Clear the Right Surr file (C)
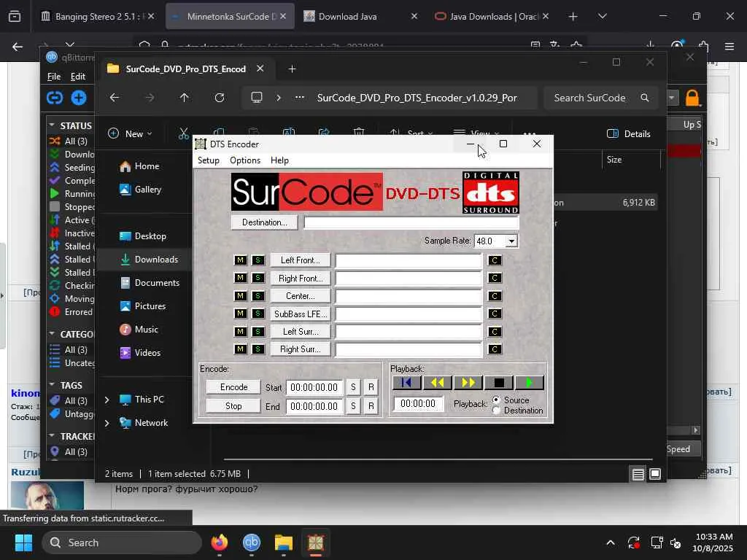The image size is (747, 560). tap(495, 349)
